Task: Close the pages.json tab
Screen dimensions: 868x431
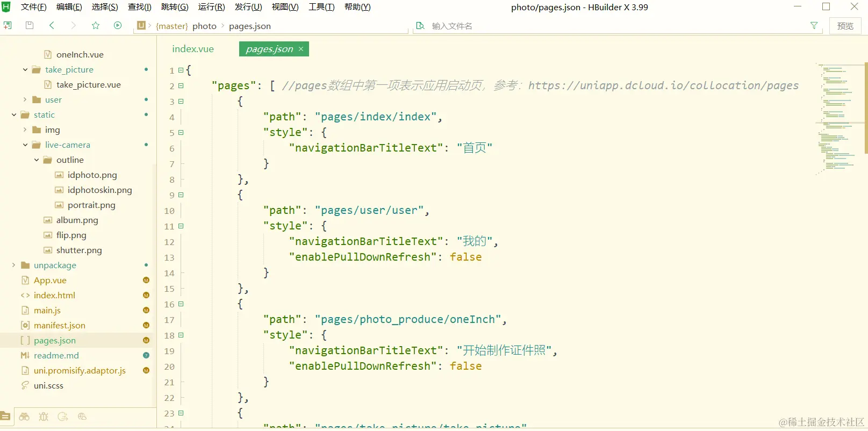Action: point(301,49)
